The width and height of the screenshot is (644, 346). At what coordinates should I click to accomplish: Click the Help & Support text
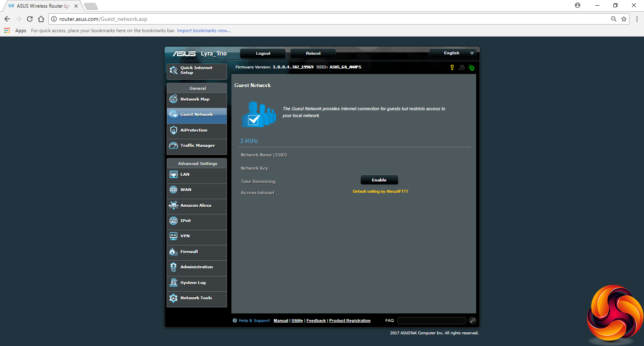coord(254,321)
